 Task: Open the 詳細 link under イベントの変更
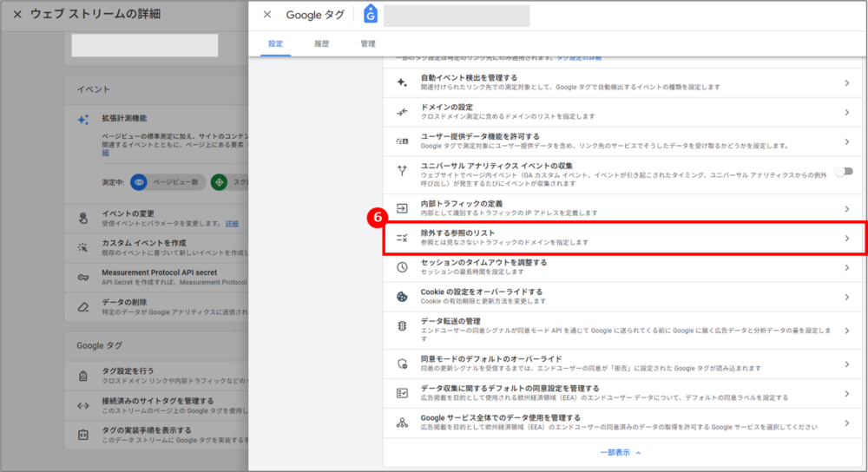click(232, 224)
